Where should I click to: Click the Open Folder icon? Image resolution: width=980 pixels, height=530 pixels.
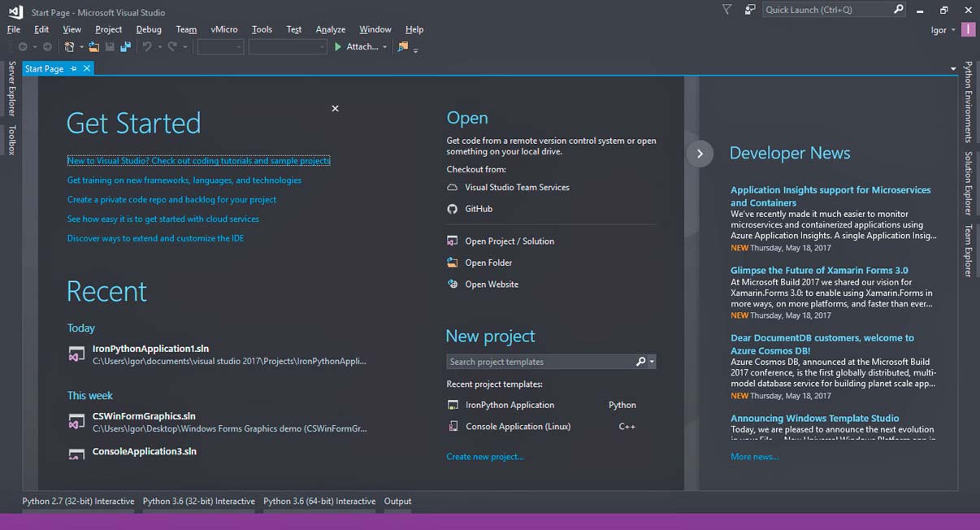click(x=453, y=263)
